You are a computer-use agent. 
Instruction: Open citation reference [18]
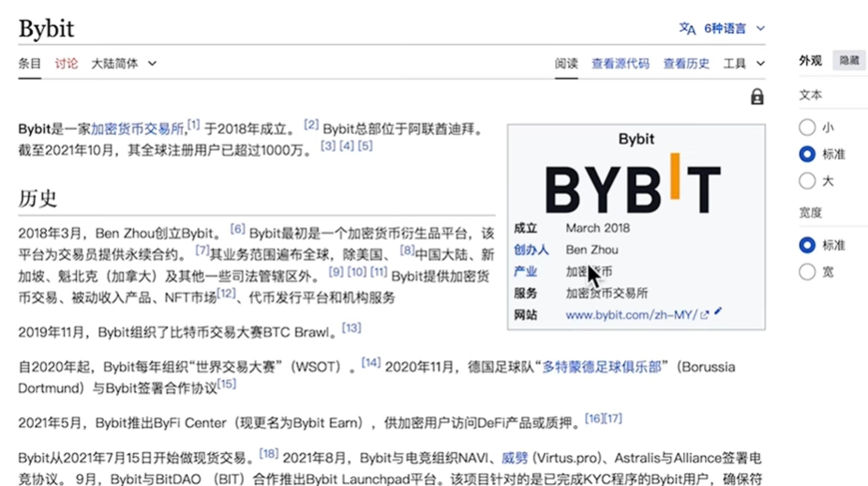tap(268, 453)
